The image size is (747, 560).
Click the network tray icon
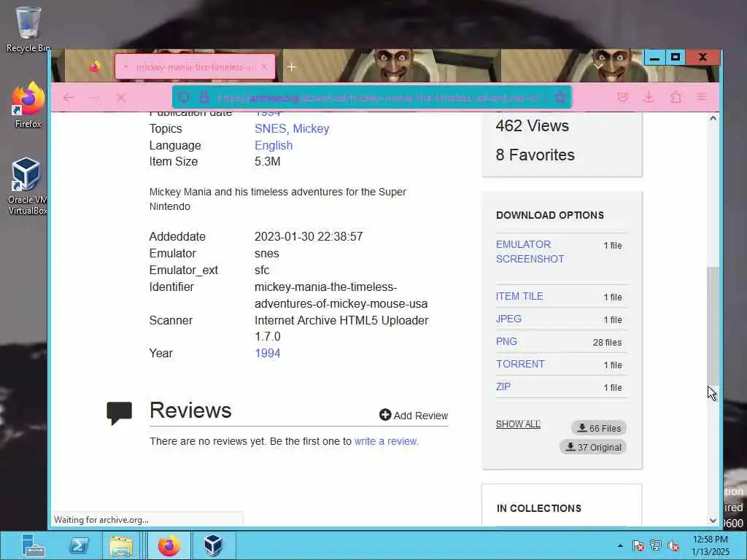[x=656, y=545]
